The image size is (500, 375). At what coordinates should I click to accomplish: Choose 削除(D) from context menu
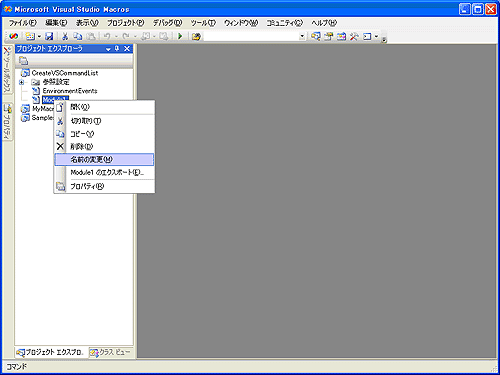[104, 147]
